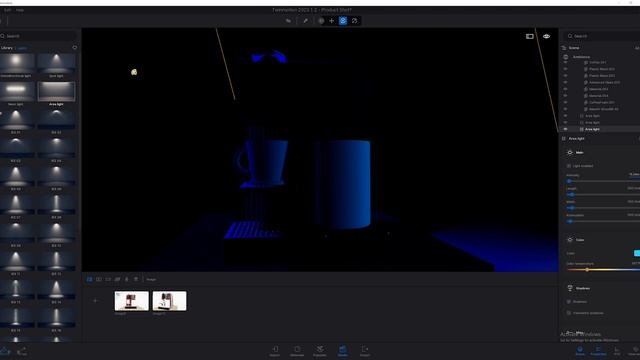Select the first image thumbnail in media dock
This screenshot has height=360, width=640.
[x=131, y=301]
